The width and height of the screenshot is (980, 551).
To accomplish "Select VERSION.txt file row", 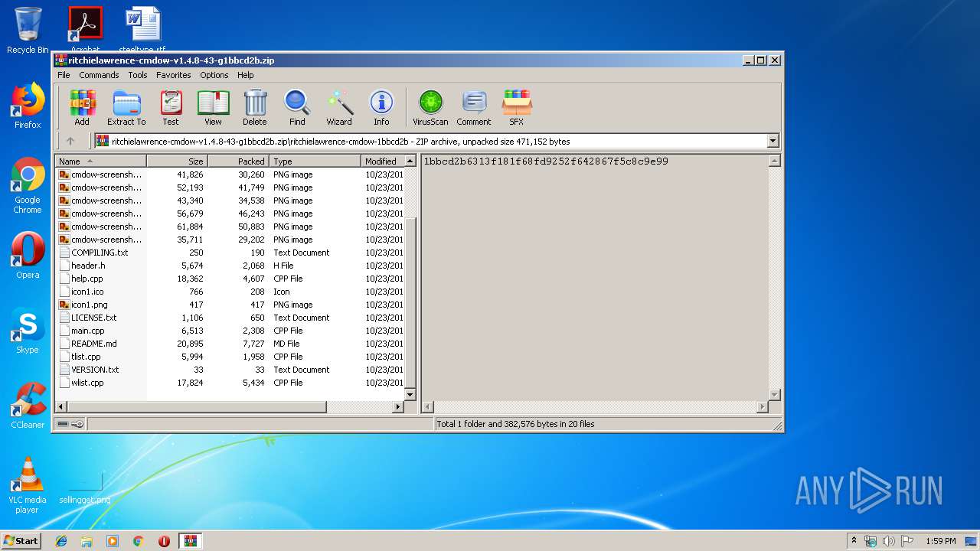I will coord(230,370).
